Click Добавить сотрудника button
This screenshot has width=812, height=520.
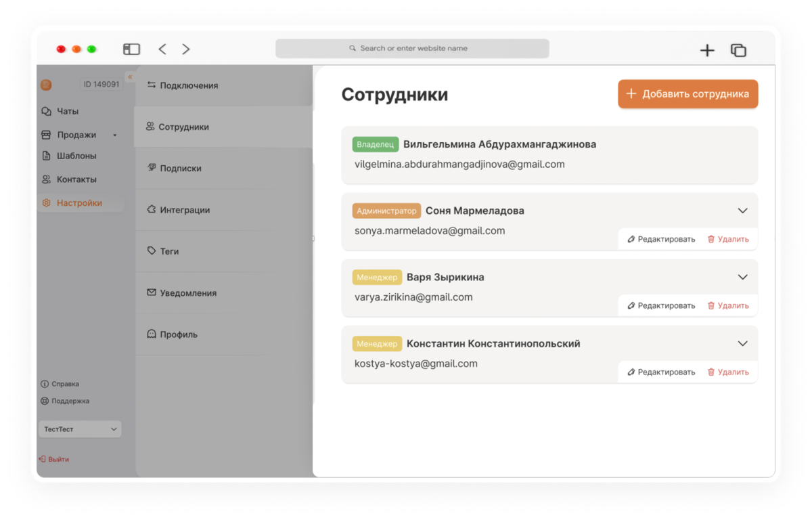687,94
